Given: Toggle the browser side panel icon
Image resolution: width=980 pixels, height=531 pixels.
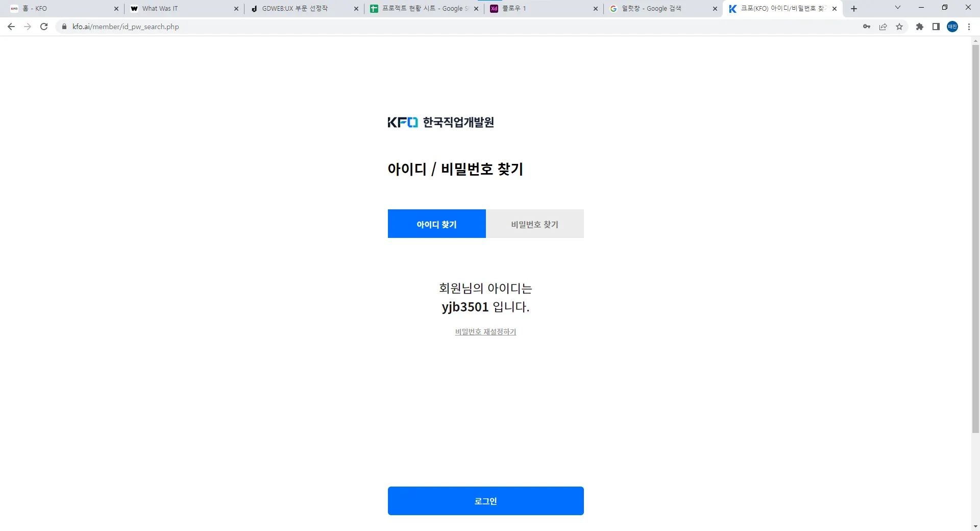Looking at the screenshot, I should [936, 27].
